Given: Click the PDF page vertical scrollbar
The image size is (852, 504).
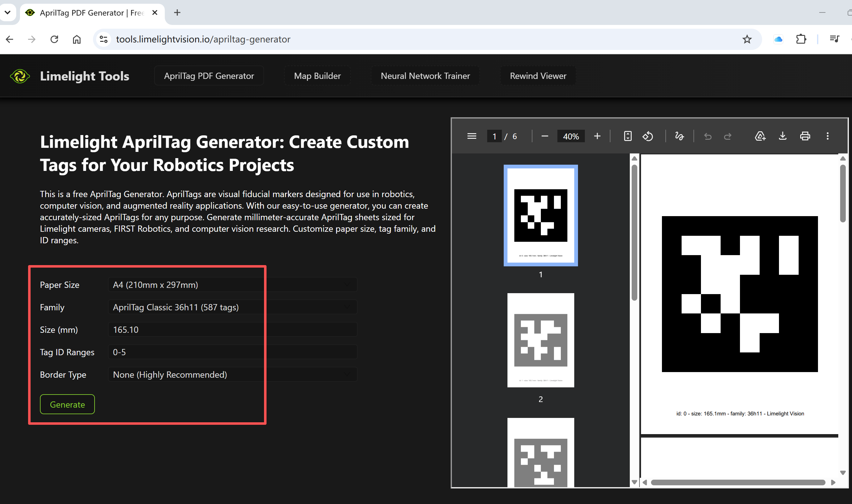Looking at the screenshot, I should [x=843, y=193].
